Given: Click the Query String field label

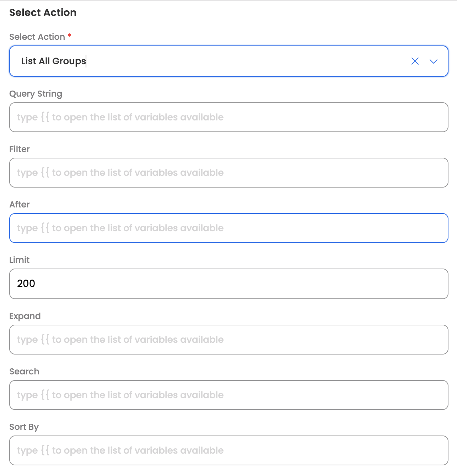Looking at the screenshot, I should pos(36,94).
